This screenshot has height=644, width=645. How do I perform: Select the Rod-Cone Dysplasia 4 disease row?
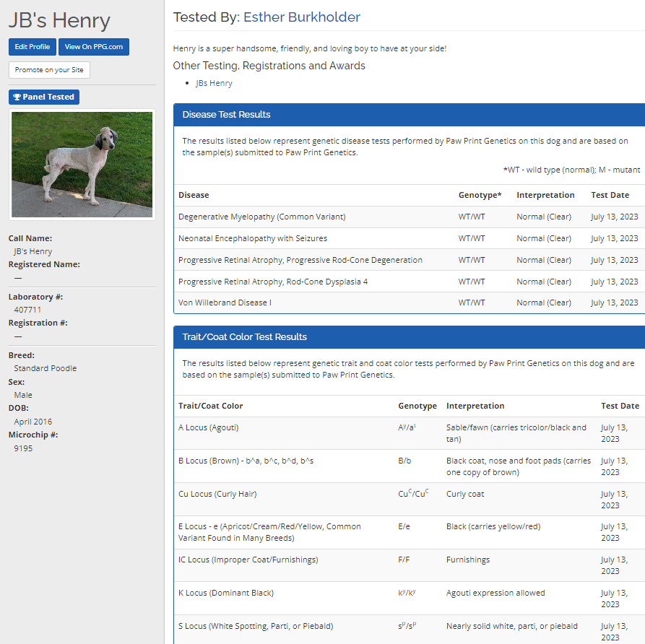[x=273, y=282]
